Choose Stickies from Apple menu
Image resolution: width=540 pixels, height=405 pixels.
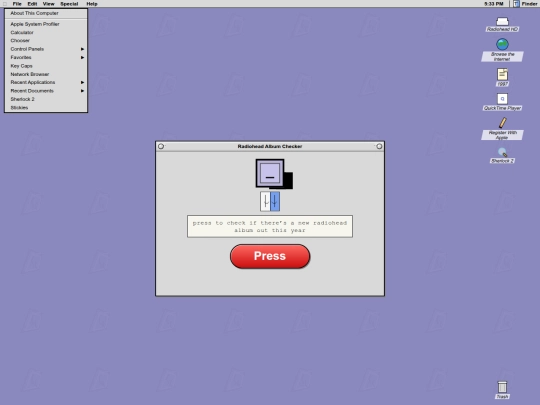tap(46, 107)
